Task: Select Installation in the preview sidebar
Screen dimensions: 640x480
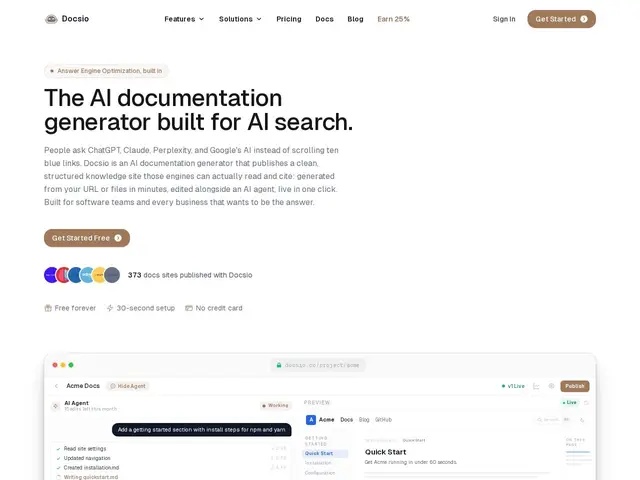Action: pyautogui.click(x=318, y=463)
